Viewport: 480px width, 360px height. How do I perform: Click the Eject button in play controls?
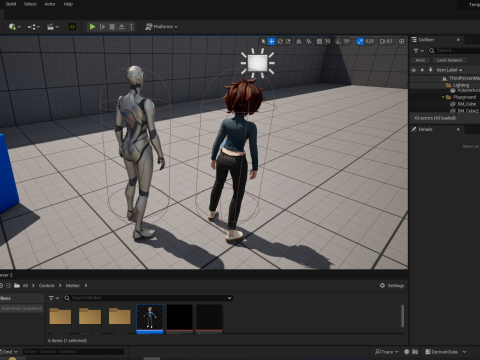[x=122, y=27]
